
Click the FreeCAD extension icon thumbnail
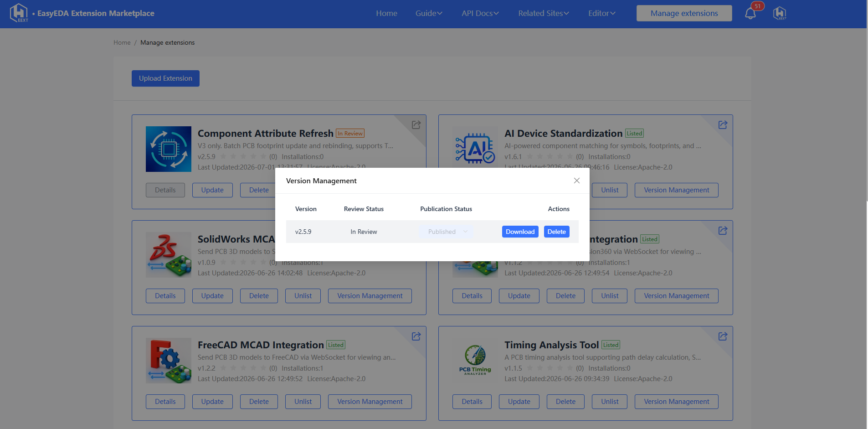coord(169,361)
